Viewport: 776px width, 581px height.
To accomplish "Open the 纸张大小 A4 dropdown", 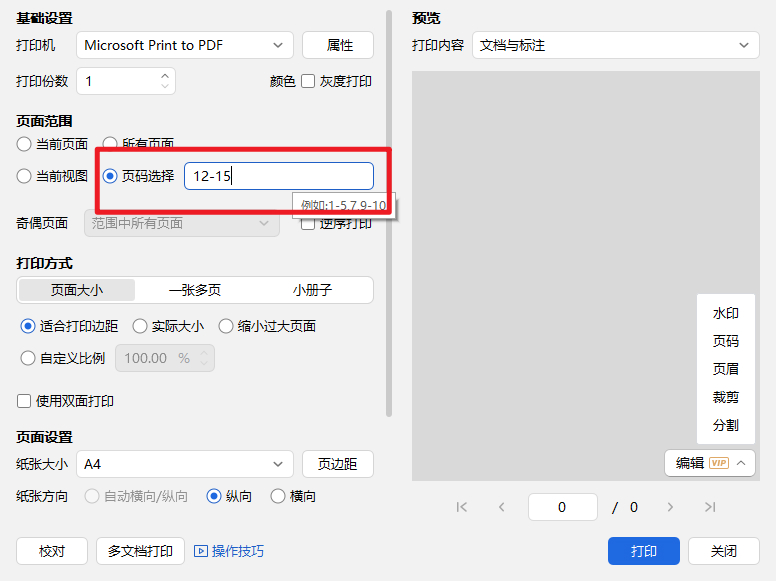I will pos(185,464).
